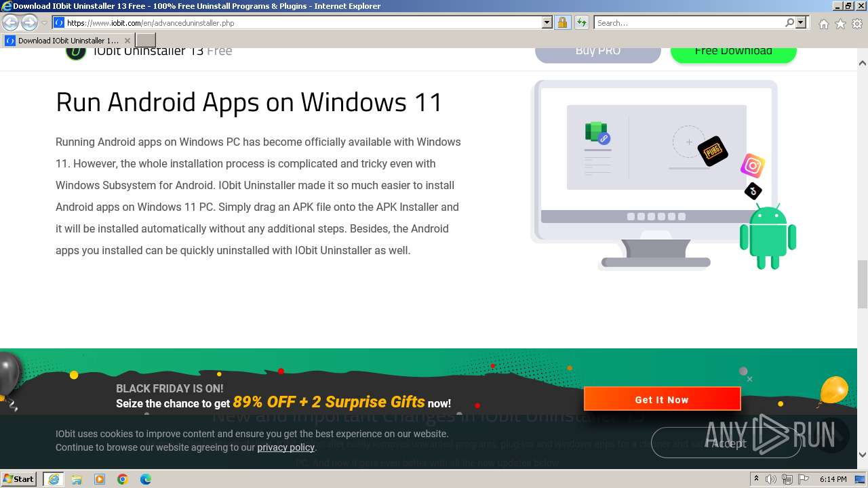
Task: Click the scroll up arrow of page scrollbar
Action: click(x=863, y=63)
